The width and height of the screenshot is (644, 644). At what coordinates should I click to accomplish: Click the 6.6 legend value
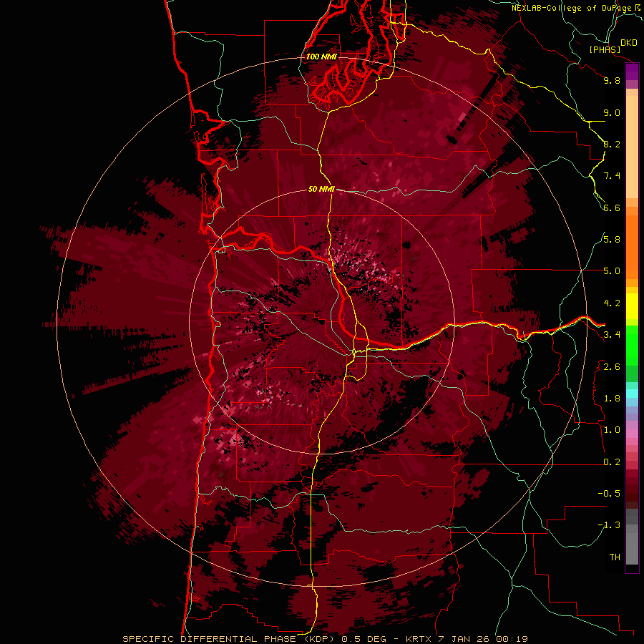pos(612,208)
